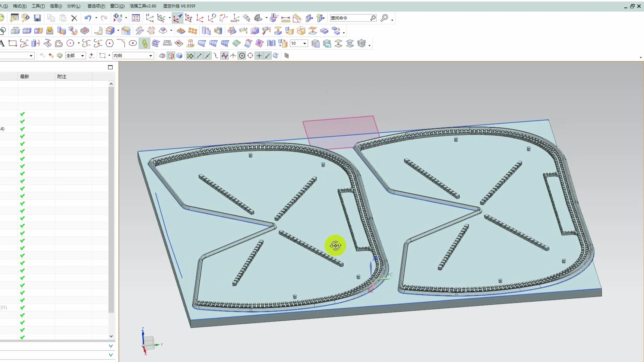Image resolution: width=644 pixels, height=362 pixels.
Task: Click the Text 'A' tool icon
Action: coord(2,44)
